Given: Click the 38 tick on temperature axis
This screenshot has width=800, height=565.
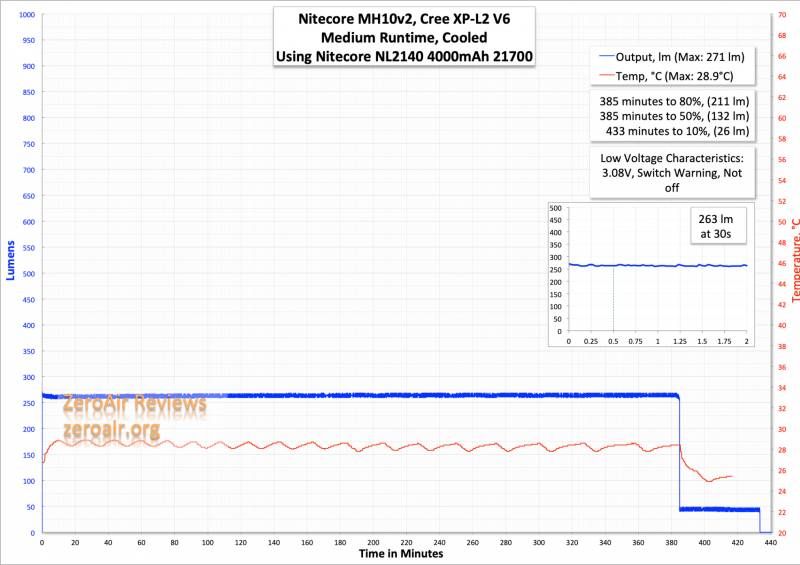Looking at the screenshot, I should (782, 347).
